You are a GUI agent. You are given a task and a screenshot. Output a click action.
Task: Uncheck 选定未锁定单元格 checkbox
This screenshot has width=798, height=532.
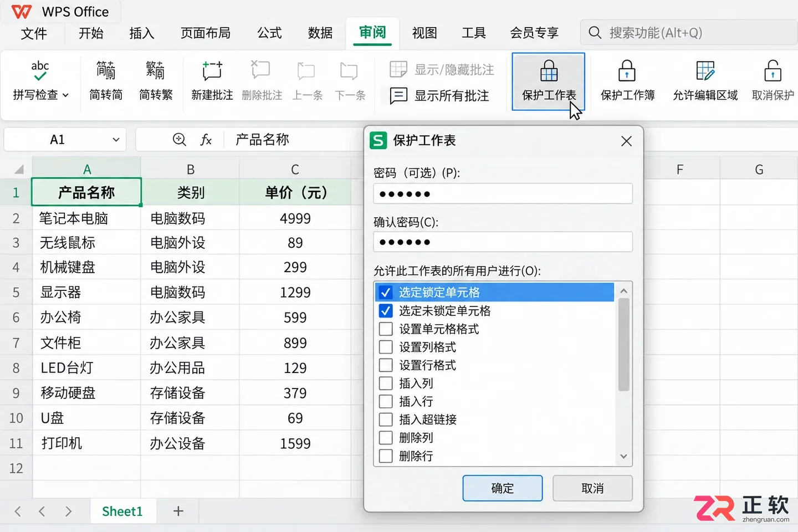(386, 310)
